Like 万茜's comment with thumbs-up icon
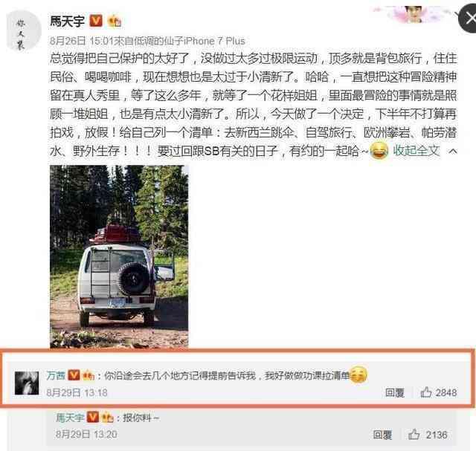Screen dimensions: 476x451 point(426,392)
